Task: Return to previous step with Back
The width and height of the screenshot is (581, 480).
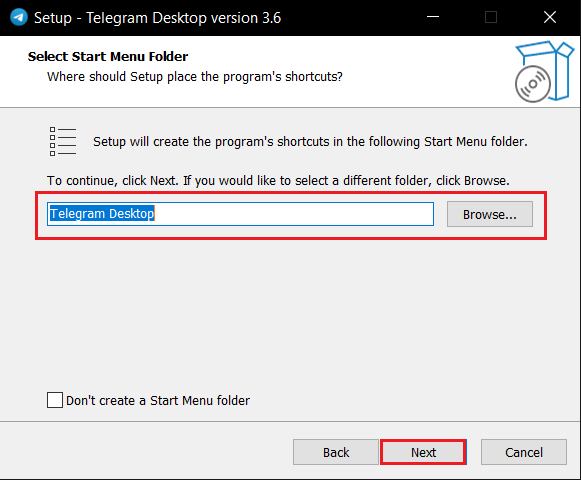Action: [x=336, y=452]
